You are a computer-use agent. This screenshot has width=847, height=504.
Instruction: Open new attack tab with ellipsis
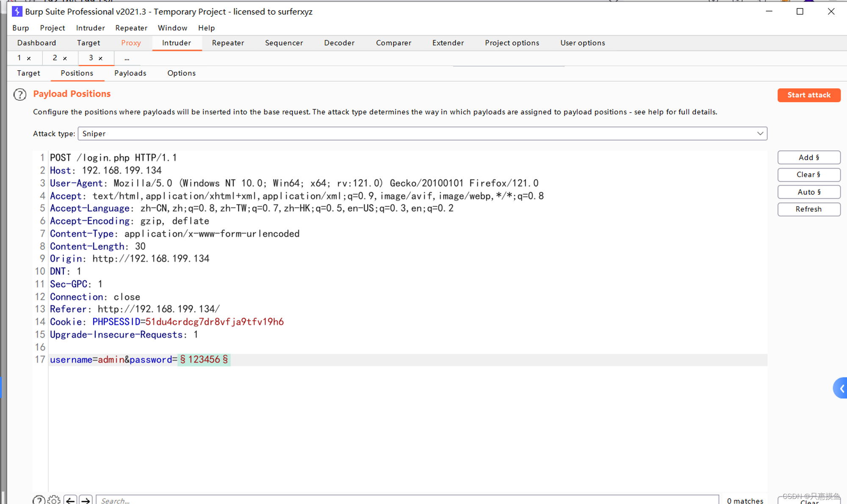tap(127, 58)
